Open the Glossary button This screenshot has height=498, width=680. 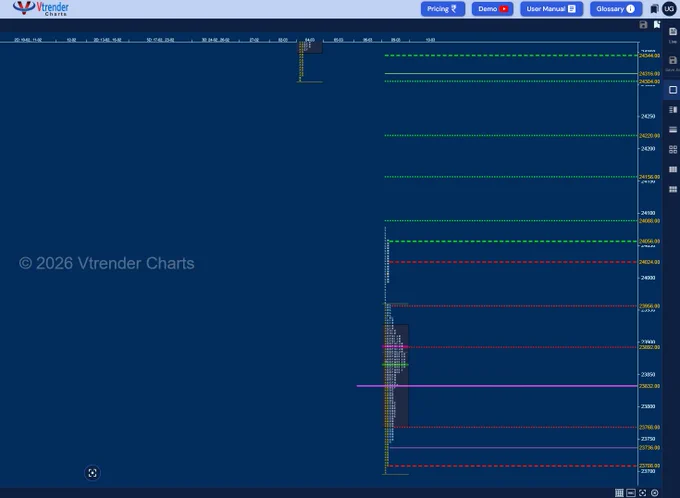point(616,9)
